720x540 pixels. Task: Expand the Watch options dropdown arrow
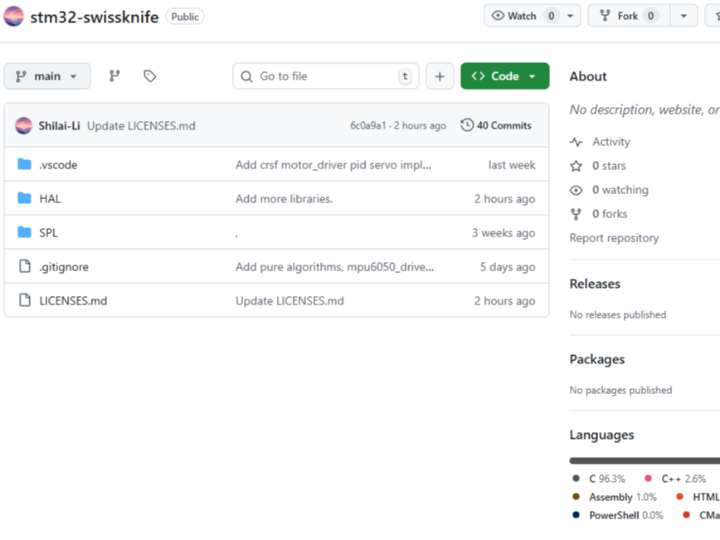(x=571, y=16)
